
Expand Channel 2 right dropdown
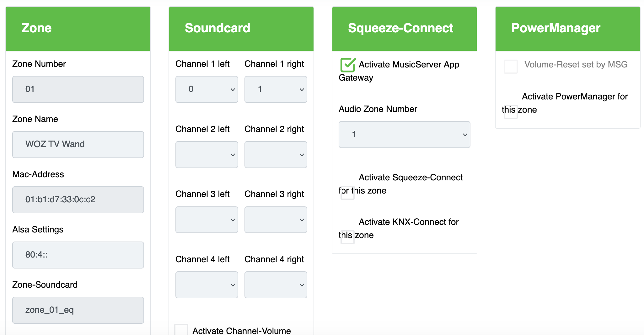[276, 155]
